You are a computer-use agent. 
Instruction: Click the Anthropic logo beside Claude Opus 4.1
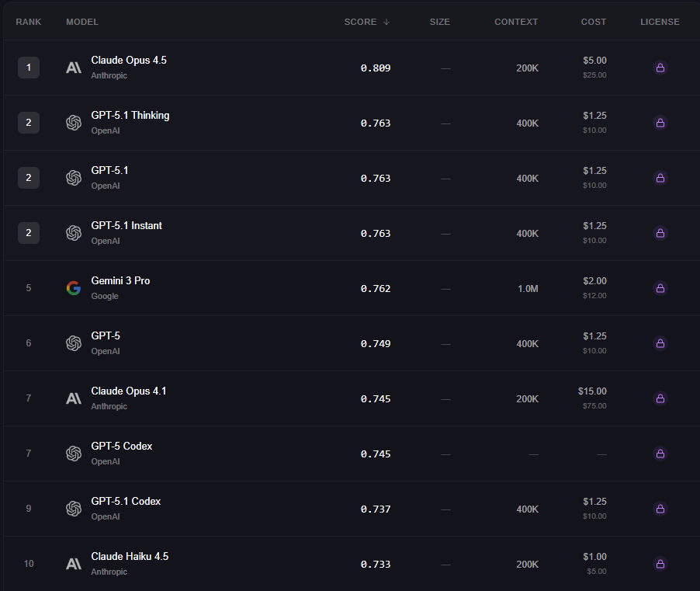74,398
